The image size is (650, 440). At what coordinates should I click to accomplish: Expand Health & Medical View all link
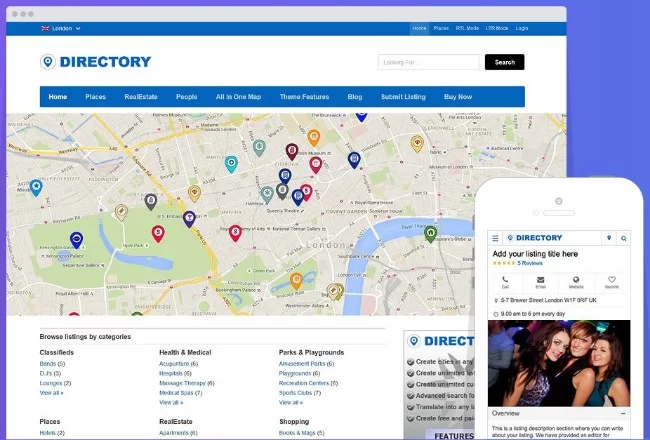[x=170, y=402]
